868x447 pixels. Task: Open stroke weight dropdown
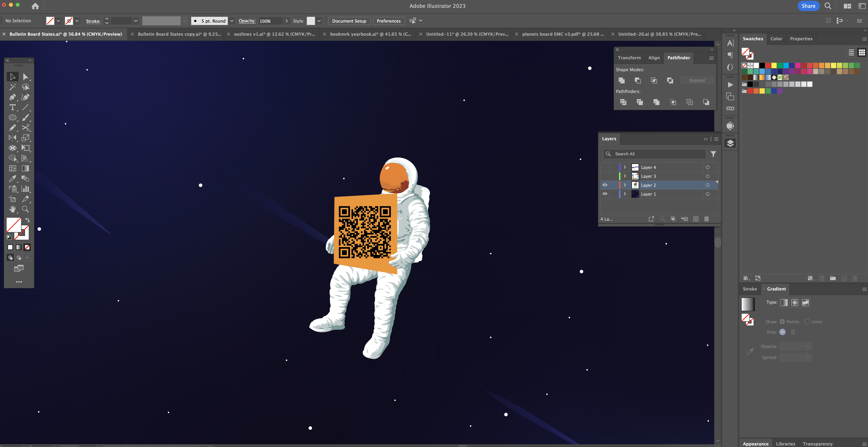pos(136,21)
